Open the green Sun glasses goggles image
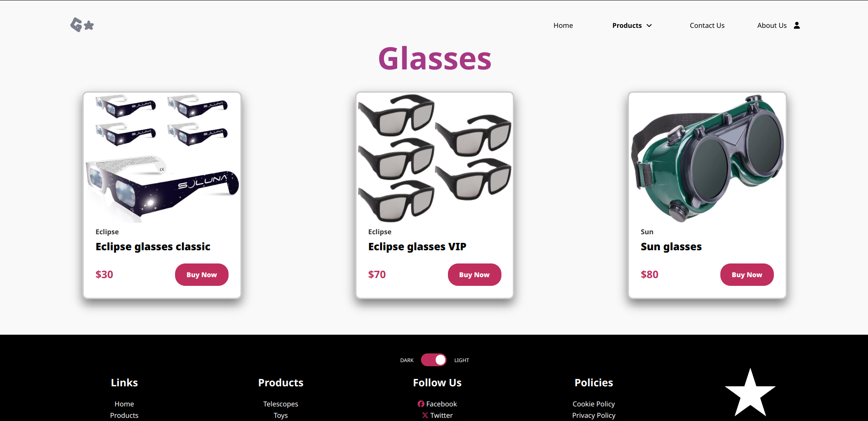This screenshot has height=421, width=868. click(707, 158)
